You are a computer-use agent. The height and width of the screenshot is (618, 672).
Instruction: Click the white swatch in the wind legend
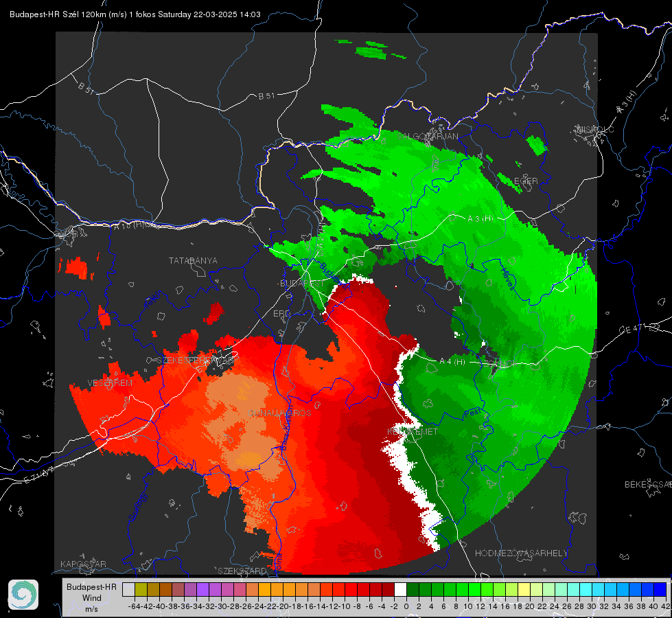400,590
